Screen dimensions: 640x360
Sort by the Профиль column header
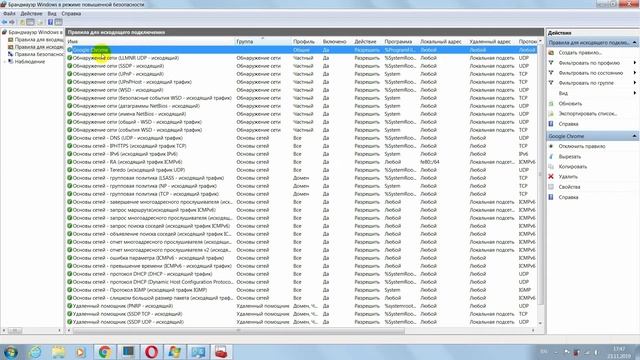(x=306, y=42)
